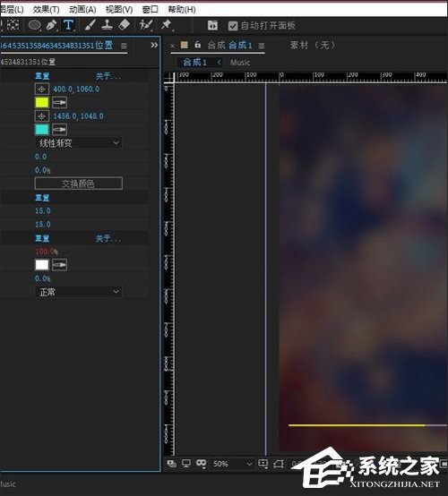Image resolution: width=448 pixels, height=496 pixels.
Task: Toggle region of interest icon in viewer footer
Action: (x=279, y=464)
